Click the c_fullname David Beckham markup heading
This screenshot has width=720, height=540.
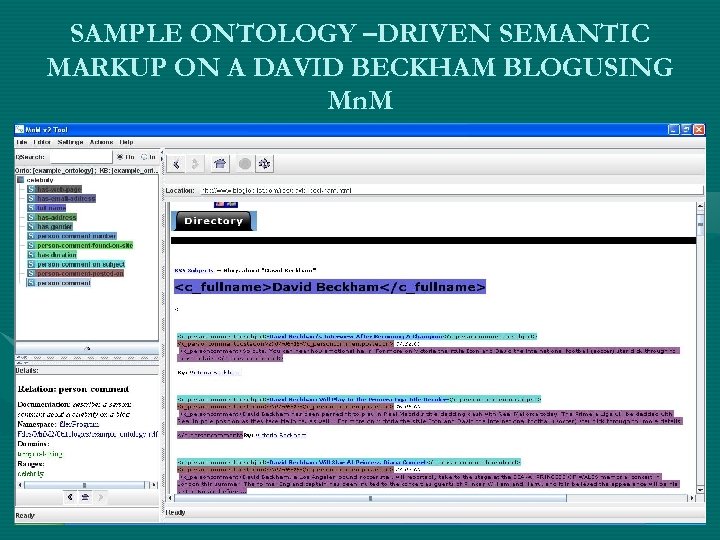coord(330,287)
